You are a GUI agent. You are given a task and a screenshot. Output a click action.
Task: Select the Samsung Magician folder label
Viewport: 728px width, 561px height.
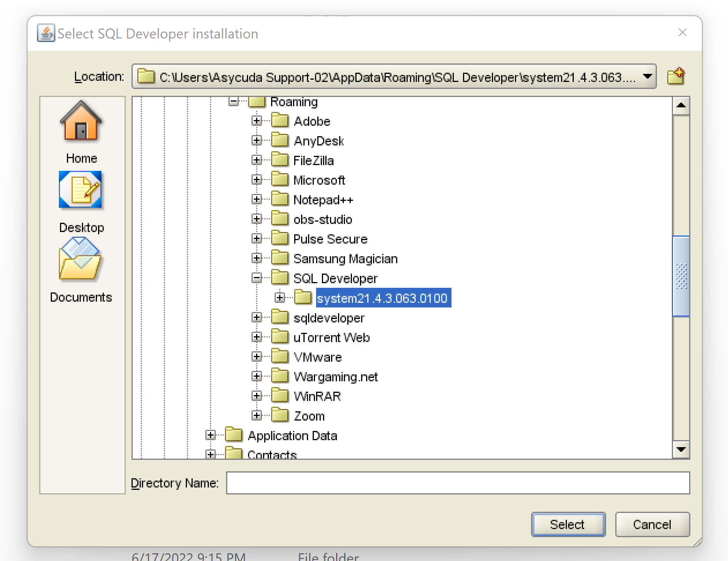point(345,259)
